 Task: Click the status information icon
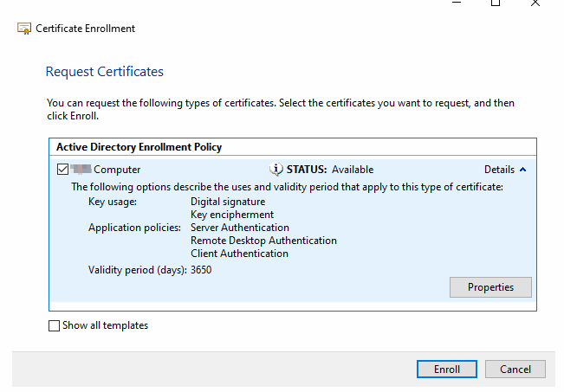[276, 170]
